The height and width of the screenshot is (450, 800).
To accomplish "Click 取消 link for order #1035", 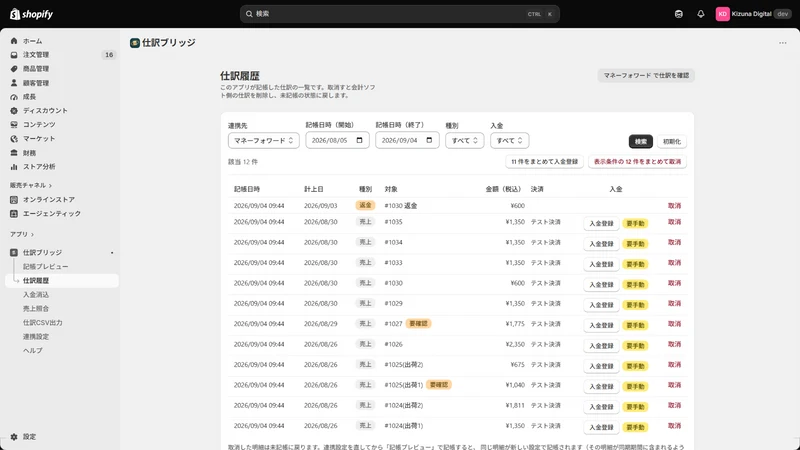I will [x=674, y=222].
